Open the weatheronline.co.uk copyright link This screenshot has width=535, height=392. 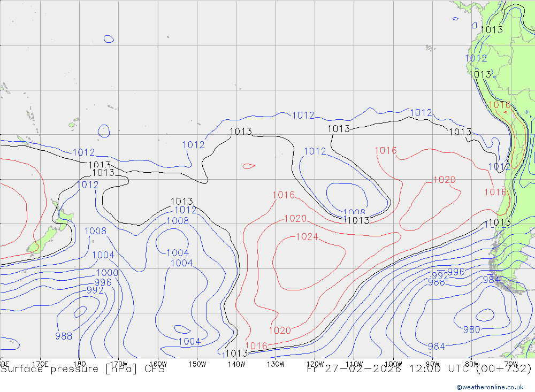click(490, 387)
